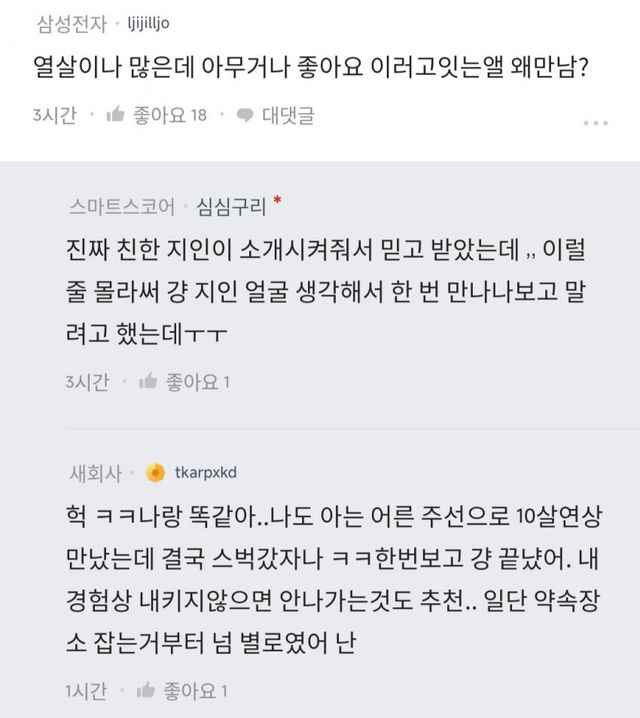Viewport: 640px width, 718px height.
Task: Click the 3시간 timestamp under ljijilljo's comment
Action: point(55,116)
